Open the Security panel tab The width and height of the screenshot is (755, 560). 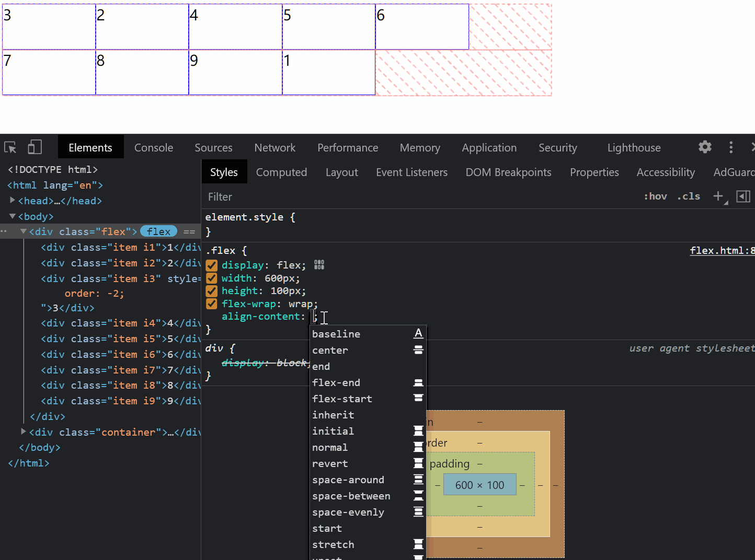point(558,148)
